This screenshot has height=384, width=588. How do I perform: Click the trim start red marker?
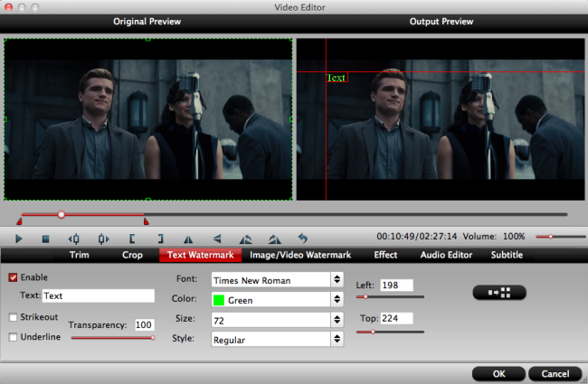pyautogui.click(x=19, y=221)
